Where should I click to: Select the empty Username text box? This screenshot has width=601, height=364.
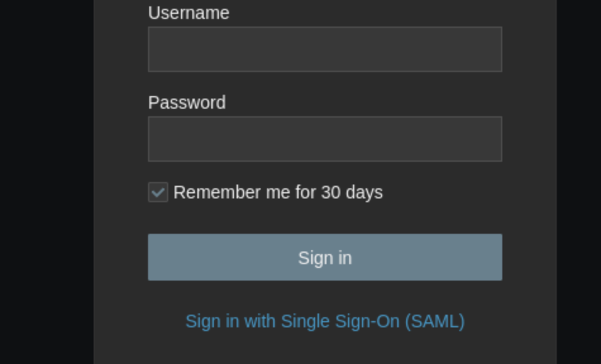pos(325,49)
